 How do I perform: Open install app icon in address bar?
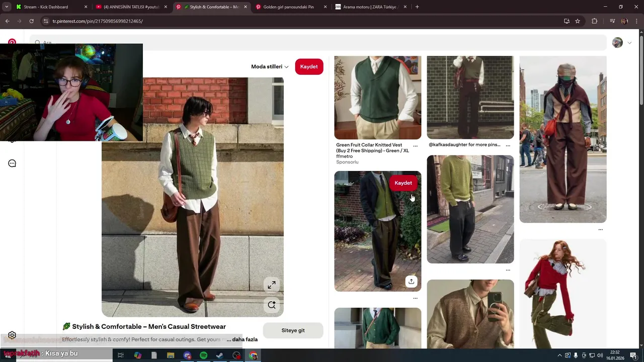[567, 21]
